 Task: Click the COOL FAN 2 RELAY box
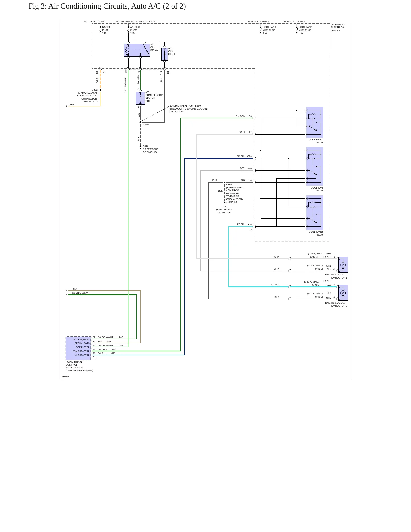click(x=315, y=213)
